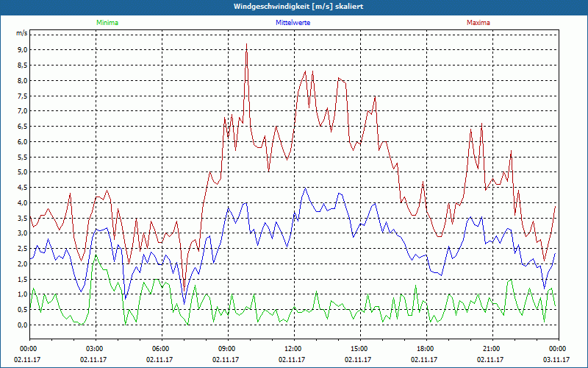588x368 pixels.
Task: Click the 03.11.17 date label
Action: click(556, 359)
